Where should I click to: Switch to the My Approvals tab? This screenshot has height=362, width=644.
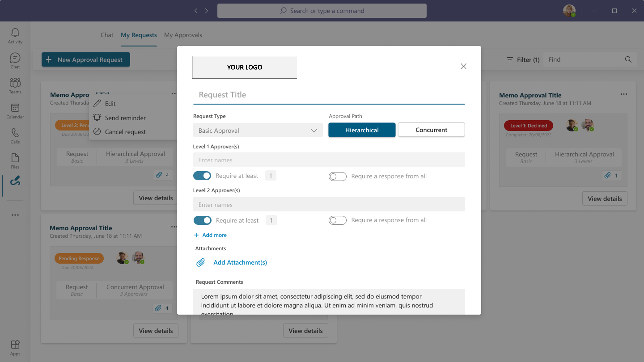coord(183,35)
